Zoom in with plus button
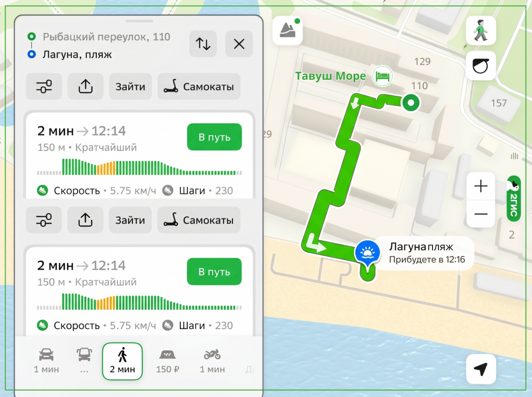This screenshot has height=397, width=532. pos(481,186)
